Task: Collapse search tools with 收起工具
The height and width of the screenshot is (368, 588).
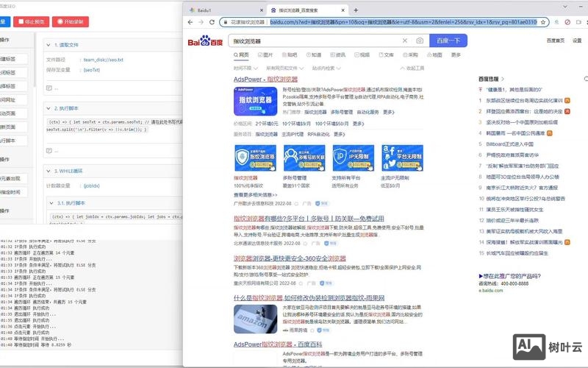Action: [412, 68]
